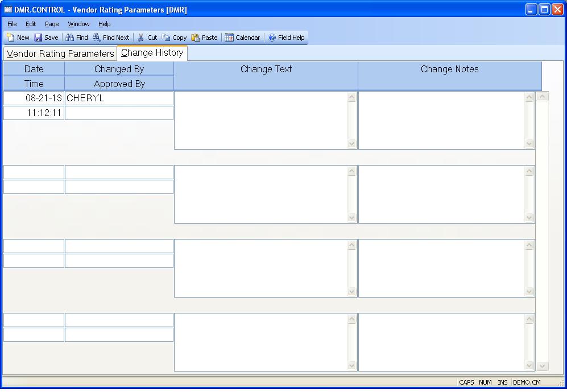Click main scrollbar down arrow at bottom right

click(x=542, y=366)
